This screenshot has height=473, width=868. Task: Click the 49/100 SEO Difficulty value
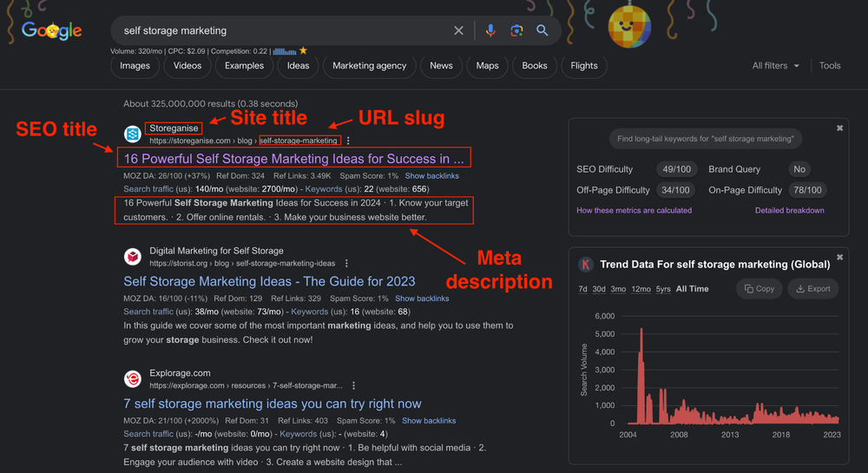click(x=676, y=169)
